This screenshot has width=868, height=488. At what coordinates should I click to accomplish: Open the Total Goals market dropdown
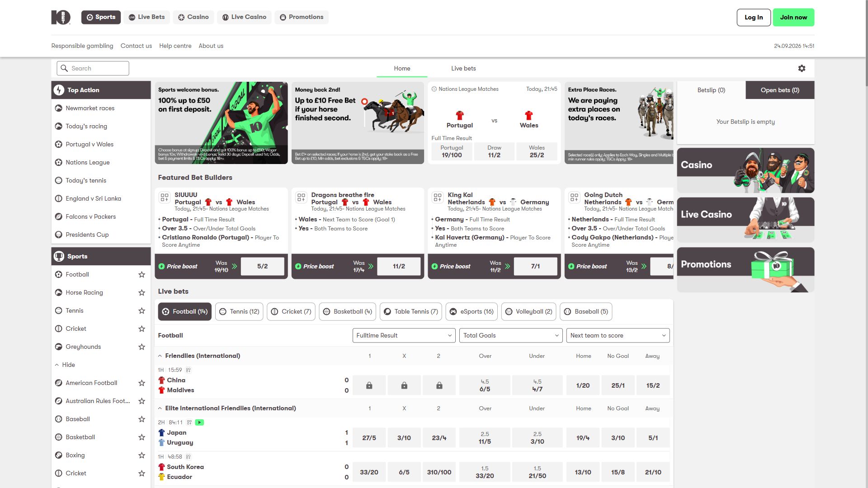[511, 335]
